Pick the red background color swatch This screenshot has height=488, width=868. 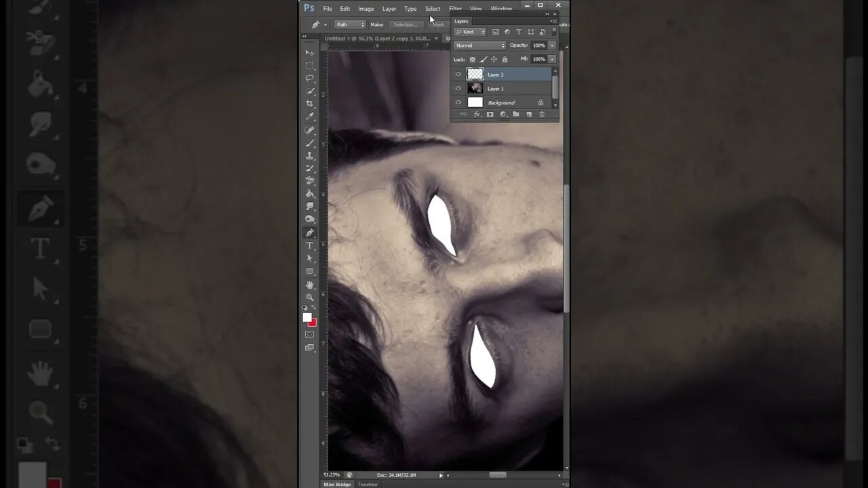coord(312,323)
